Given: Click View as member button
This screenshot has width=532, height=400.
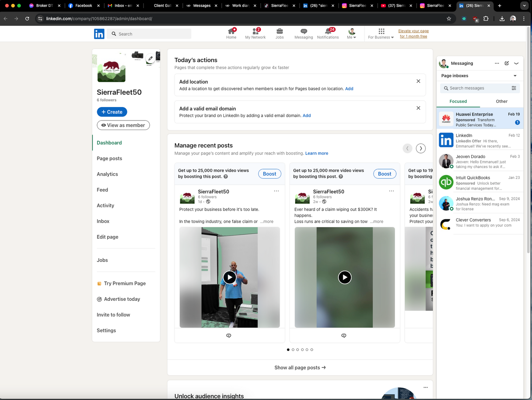Looking at the screenshot, I should pos(123,125).
